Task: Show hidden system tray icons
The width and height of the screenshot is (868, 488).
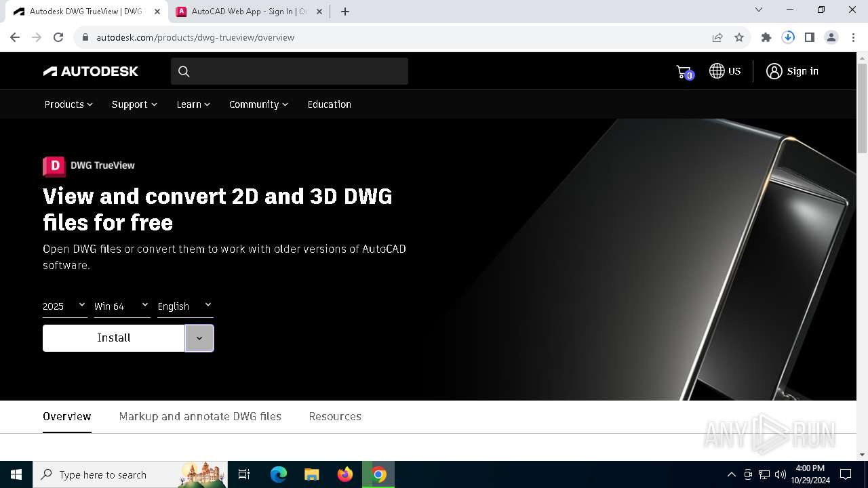Action: pyautogui.click(x=731, y=474)
